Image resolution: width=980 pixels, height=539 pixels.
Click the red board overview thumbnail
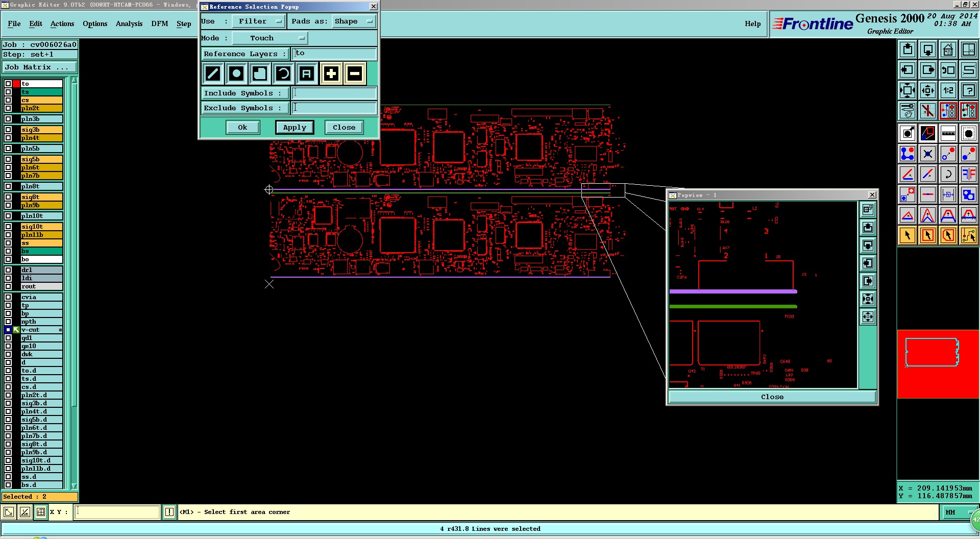coord(938,364)
